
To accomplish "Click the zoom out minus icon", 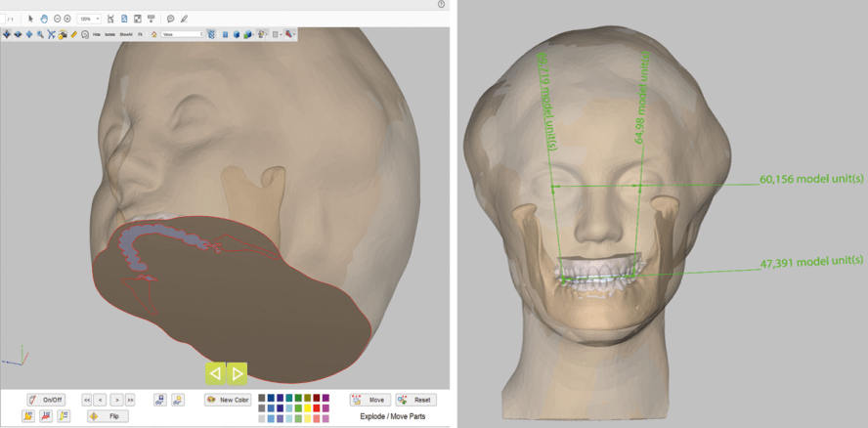I will (56, 19).
